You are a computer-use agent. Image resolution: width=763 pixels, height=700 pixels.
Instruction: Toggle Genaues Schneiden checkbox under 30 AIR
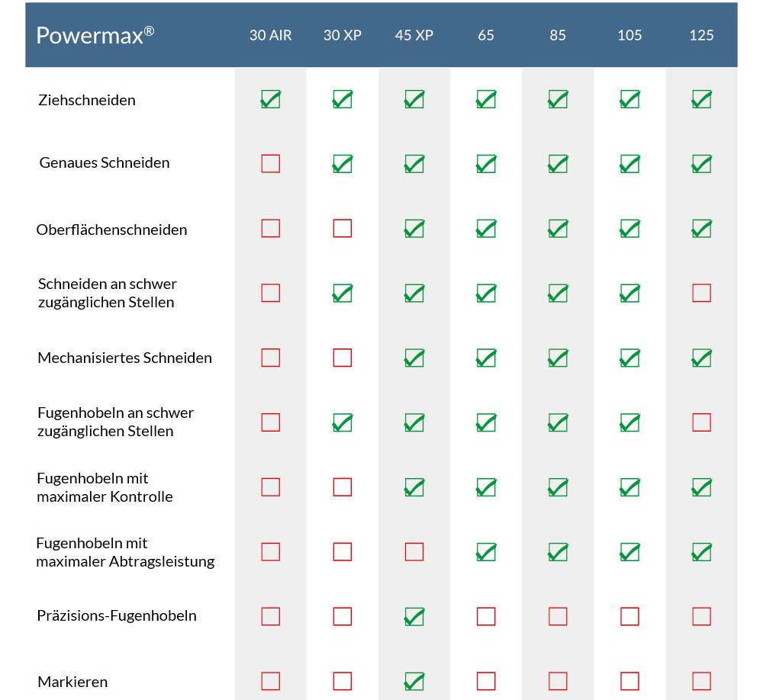pyautogui.click(x=270, y=163)
